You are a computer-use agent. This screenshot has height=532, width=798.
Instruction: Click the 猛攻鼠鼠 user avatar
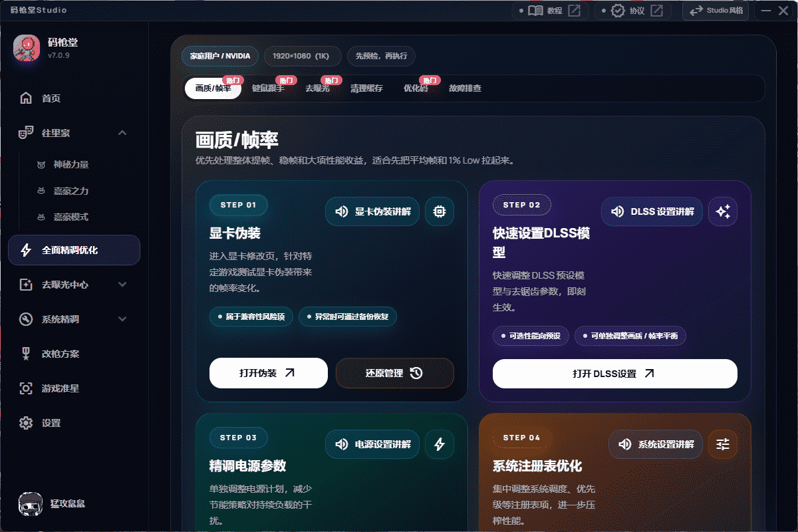[x=31, y=505]
